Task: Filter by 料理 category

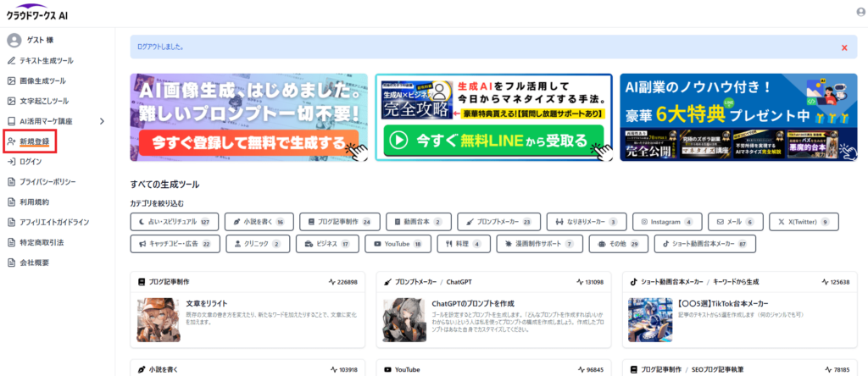Action: 464,243
